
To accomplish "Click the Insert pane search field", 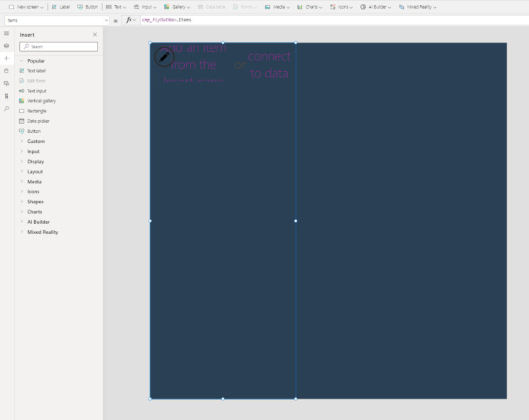I will coord(58,47).
